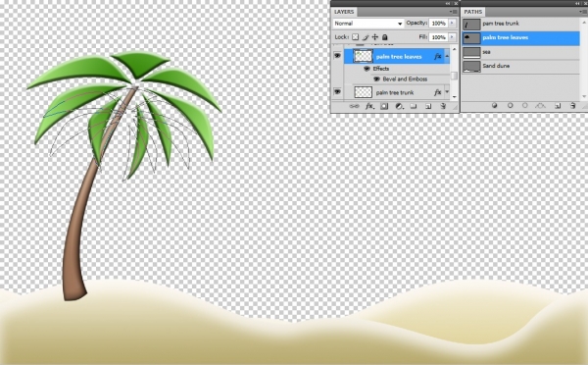Viewport: 588px width, 365px height.
Task: Click the Bevel and Emboss effect label
Action: 405,78
